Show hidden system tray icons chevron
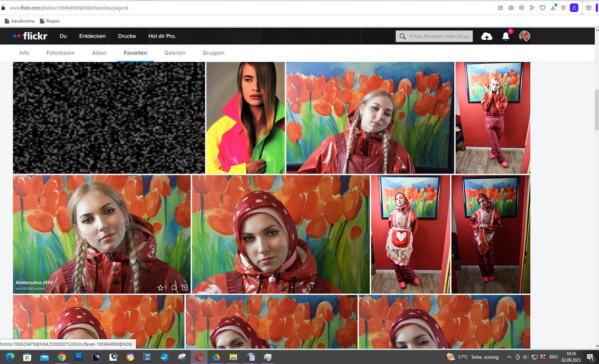599x364 pixels. pyautogui.click(x=509, y=357)
